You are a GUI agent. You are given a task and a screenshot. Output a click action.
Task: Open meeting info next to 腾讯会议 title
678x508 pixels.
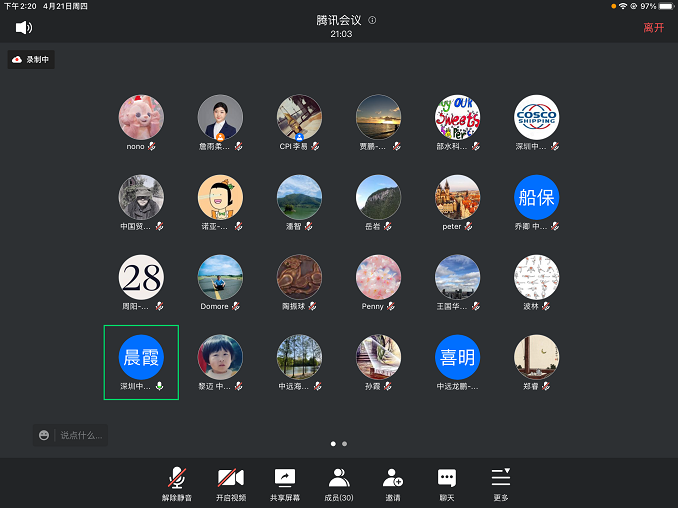click(x=372, y=20)
